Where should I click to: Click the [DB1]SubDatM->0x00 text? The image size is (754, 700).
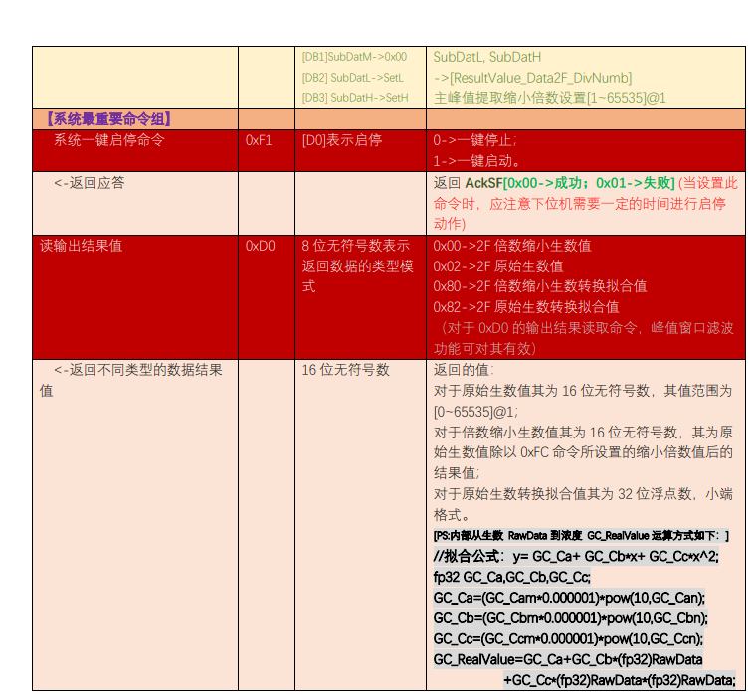click(x=354, y=57)
